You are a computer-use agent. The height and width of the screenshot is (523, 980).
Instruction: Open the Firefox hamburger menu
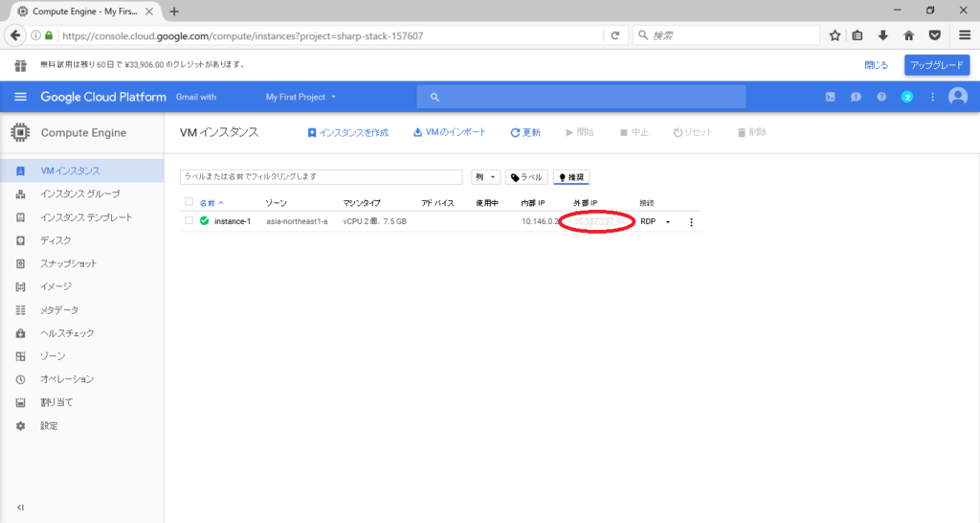point(965,35)
